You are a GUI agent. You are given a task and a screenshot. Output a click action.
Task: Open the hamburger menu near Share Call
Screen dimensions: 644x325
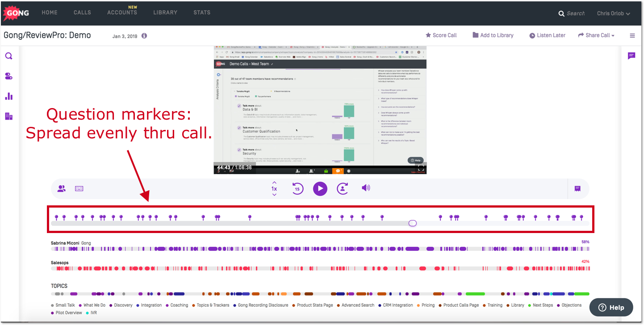[x=632, y=35]
